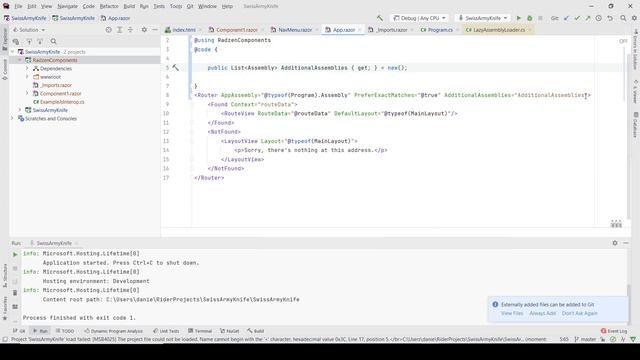Click the first icon in Solution explorer toolbar
Viewport: 640px width, 360px height.
pyautogui.click(x=16, y=41)
